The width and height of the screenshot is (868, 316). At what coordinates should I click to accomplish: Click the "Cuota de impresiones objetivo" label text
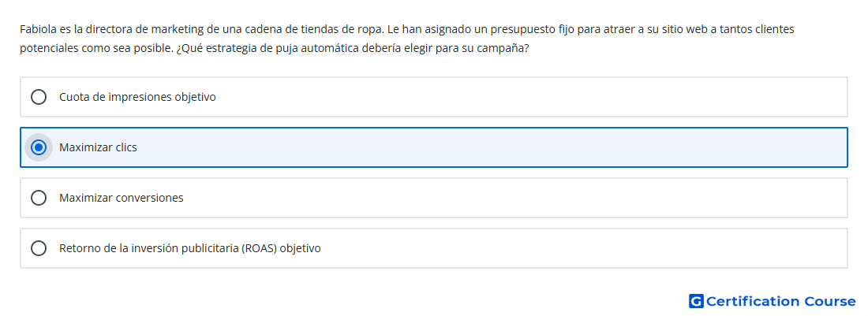click(137, 97)
